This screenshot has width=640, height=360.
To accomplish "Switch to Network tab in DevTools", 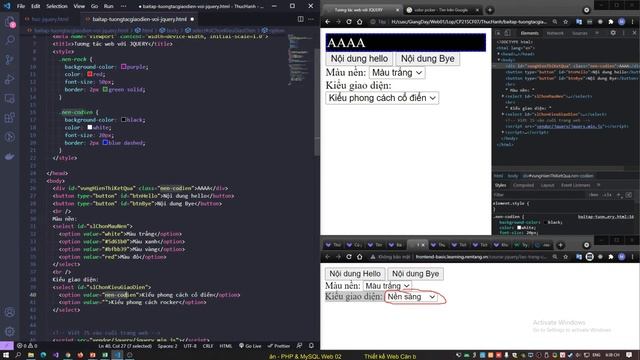I will point(555,33).
